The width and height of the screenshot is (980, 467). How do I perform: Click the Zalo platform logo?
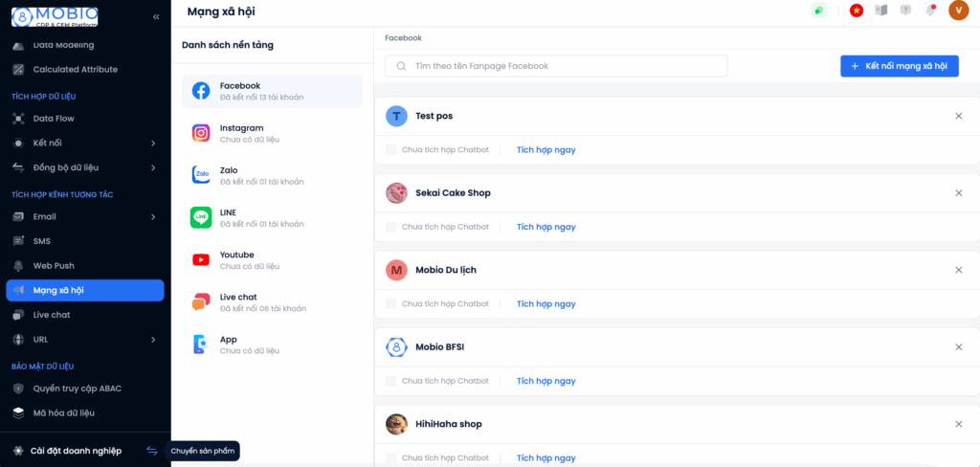coord(201,175)
